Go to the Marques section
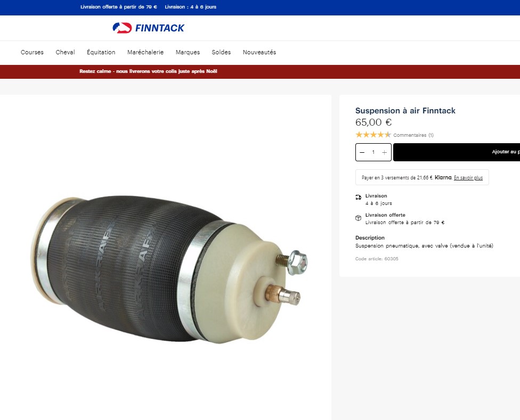The height and width of the screenshot is (420, 520). pyautogui.click(x=188, y=52)
